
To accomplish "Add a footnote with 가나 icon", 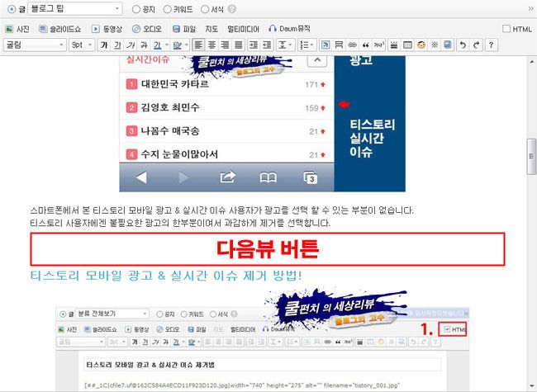I will 378,45.
